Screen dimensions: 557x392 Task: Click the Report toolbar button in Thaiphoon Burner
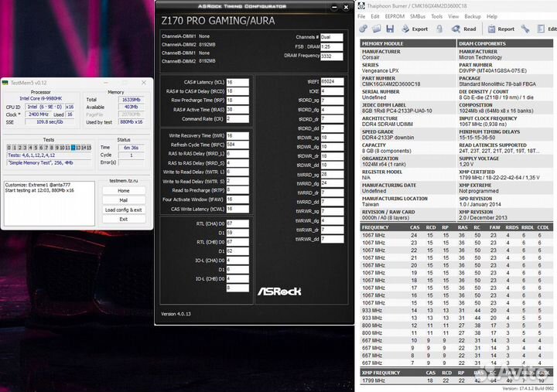click(x=501, y=29)
